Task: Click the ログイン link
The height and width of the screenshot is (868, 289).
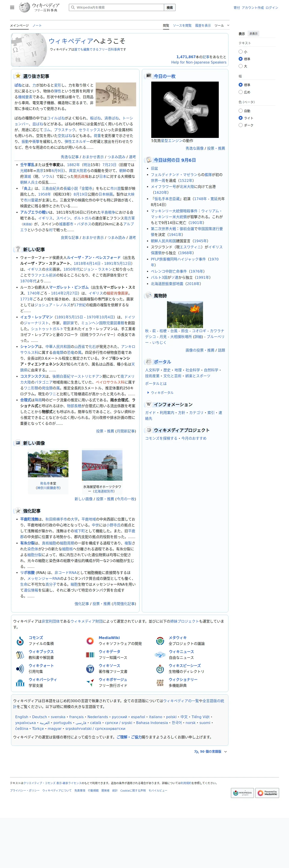Action: click(272, 7)
